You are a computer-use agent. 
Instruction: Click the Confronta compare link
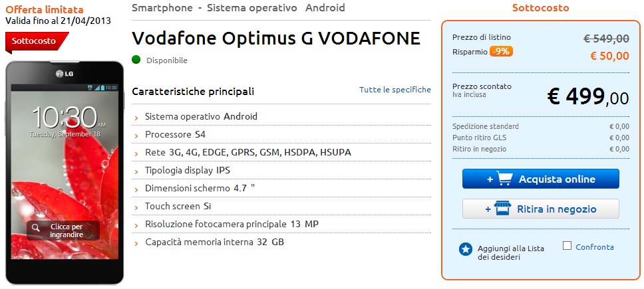click(x=595, y=247)
